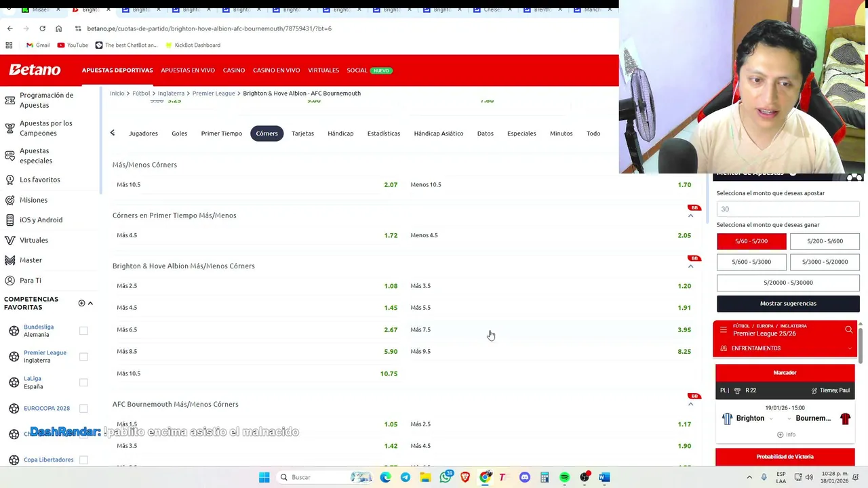Open the Gmail bookmark

(38, 45)
